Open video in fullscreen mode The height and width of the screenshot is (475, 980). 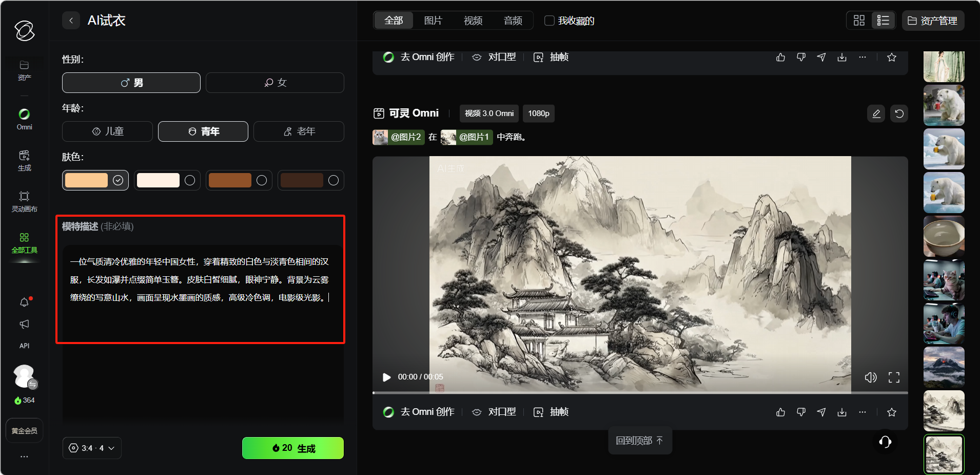(x=894, y=377)
